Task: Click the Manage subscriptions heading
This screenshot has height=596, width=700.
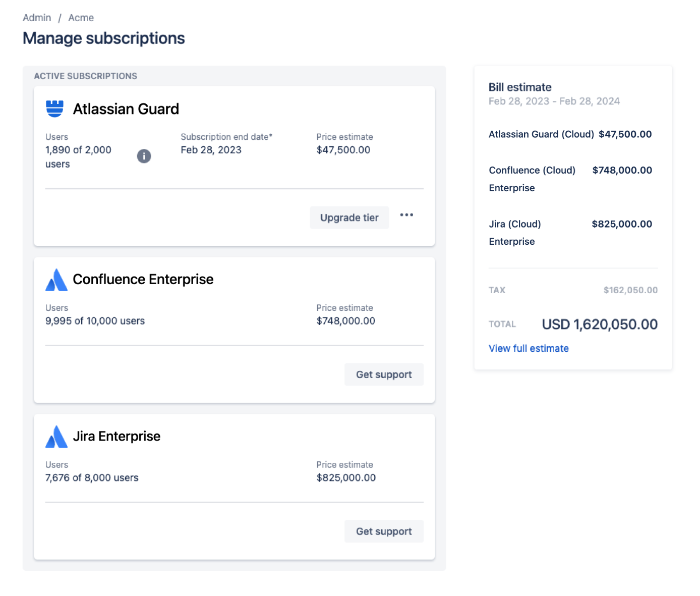Action: tap(104, 38)
